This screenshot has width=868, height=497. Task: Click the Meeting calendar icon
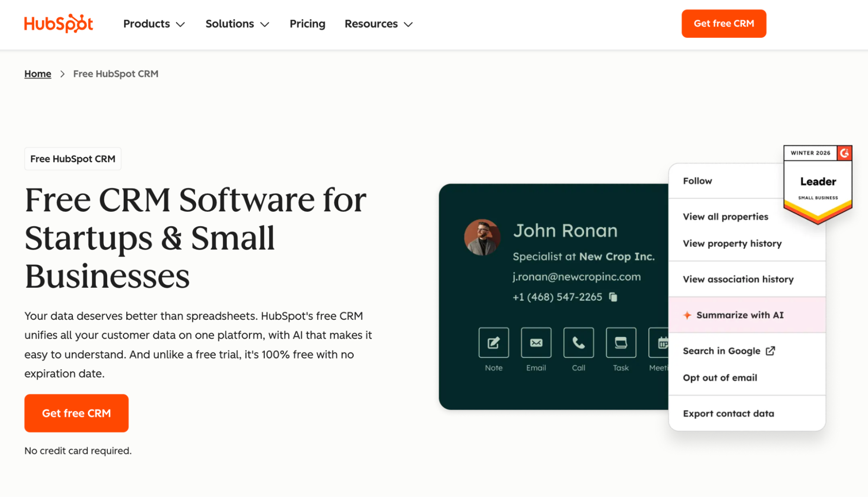click(x=659, y=342)
